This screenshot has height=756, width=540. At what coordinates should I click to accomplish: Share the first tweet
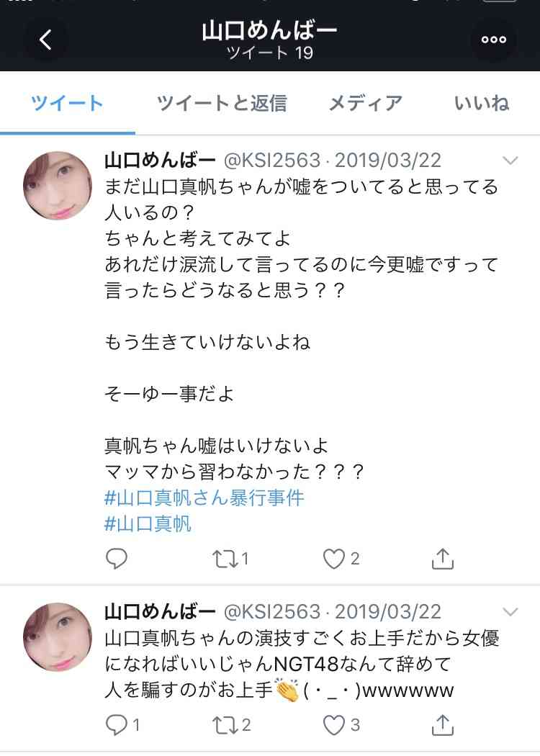[x=442, y=559]
